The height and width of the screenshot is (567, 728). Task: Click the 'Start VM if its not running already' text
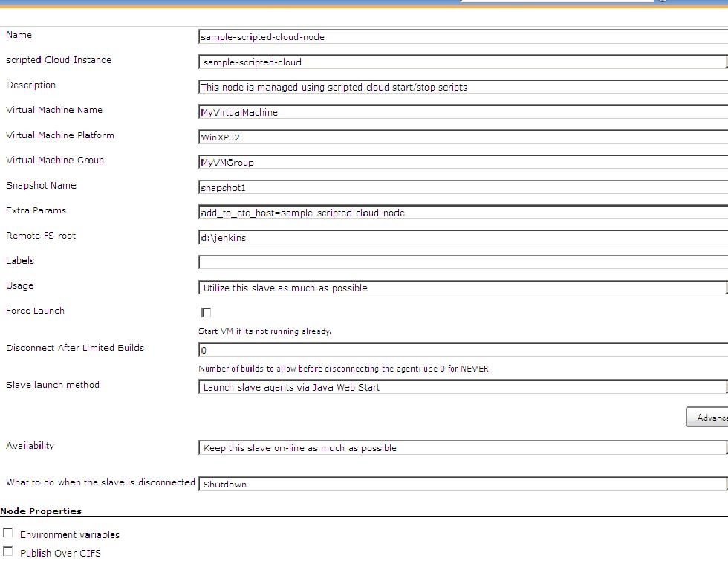click(x=264, y=331)
